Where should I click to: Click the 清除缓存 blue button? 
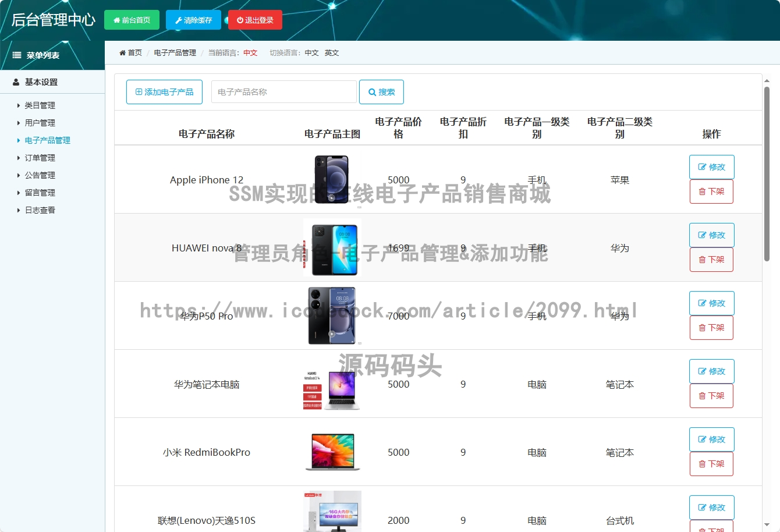point(193,20)
